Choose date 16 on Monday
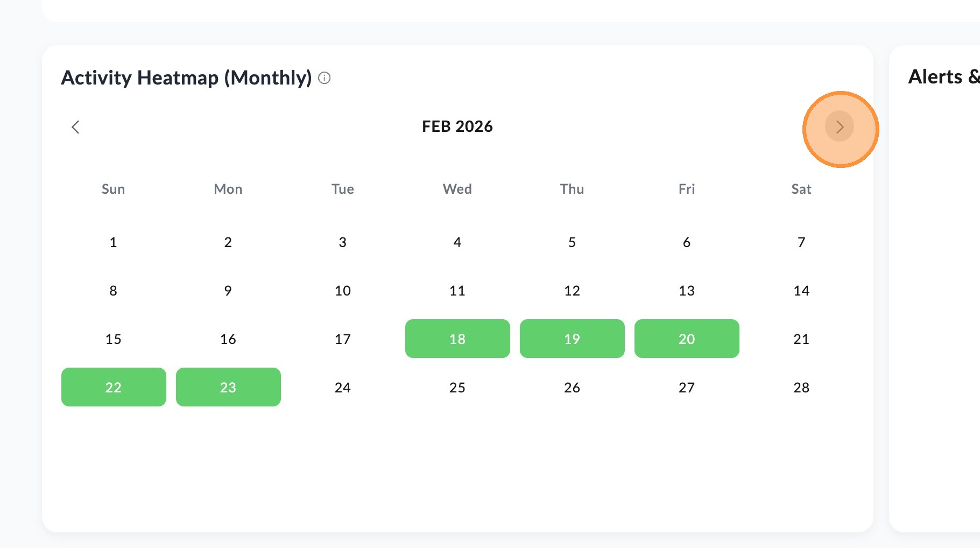This screenshot has width=980, height=548. [228, 339]
